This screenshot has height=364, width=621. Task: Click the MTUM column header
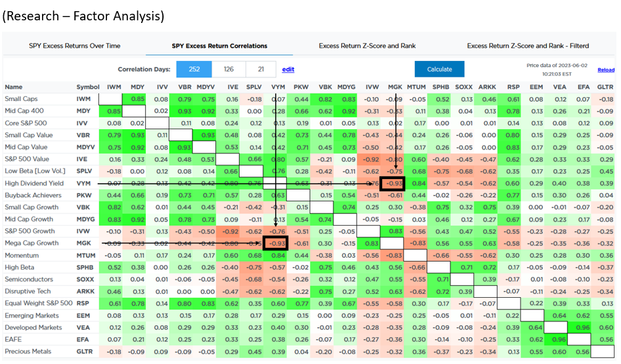tap(416, 87)
